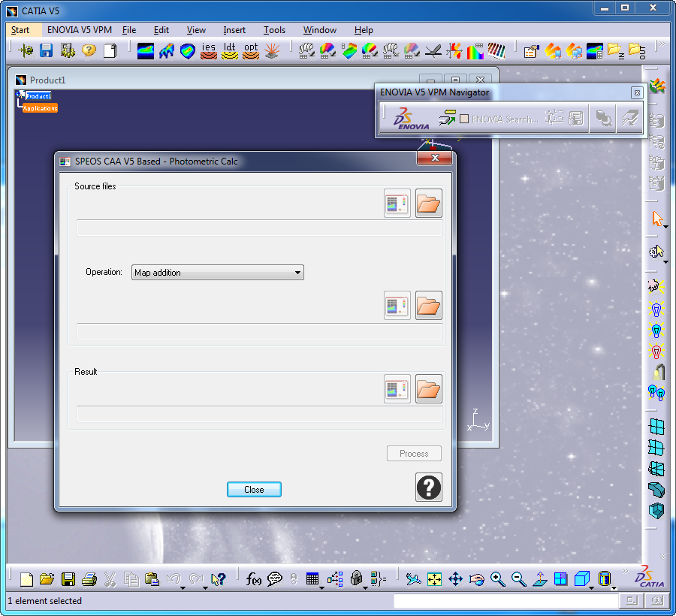Open the Start menu in the menu bar
Viewport: 676px width, 616px height.
coord(20,30)
